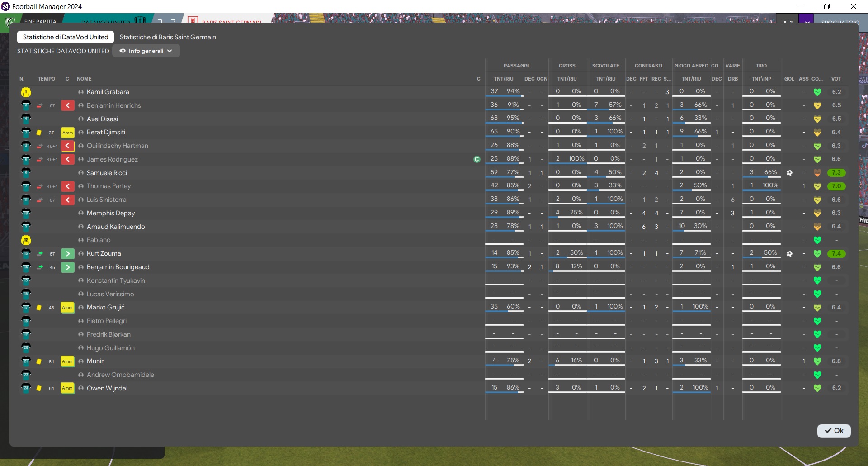The height and width of the screenshot is (466, 868).
Task: Click Kurt Zouma's 7.4 rating badge
Action: tap(836, 254)
